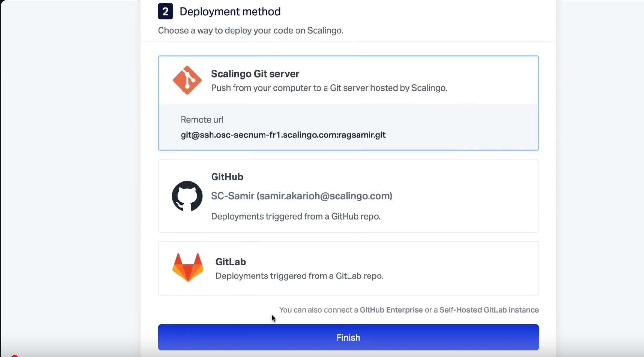Select the remote git URL text
Image resolution: width=644 pixels, height=357 pixels.
pyautogui.click(x=283, y=135)
